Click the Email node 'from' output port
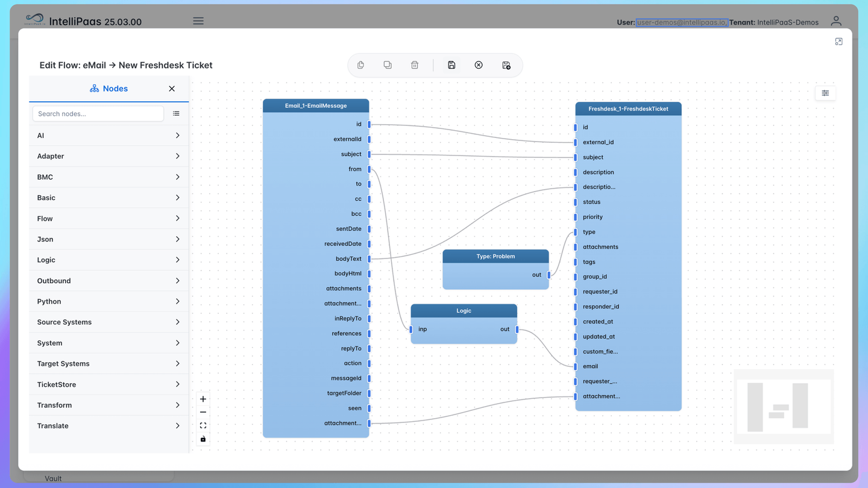The width and height of the screenshot is (868, 488). (369, 169)
